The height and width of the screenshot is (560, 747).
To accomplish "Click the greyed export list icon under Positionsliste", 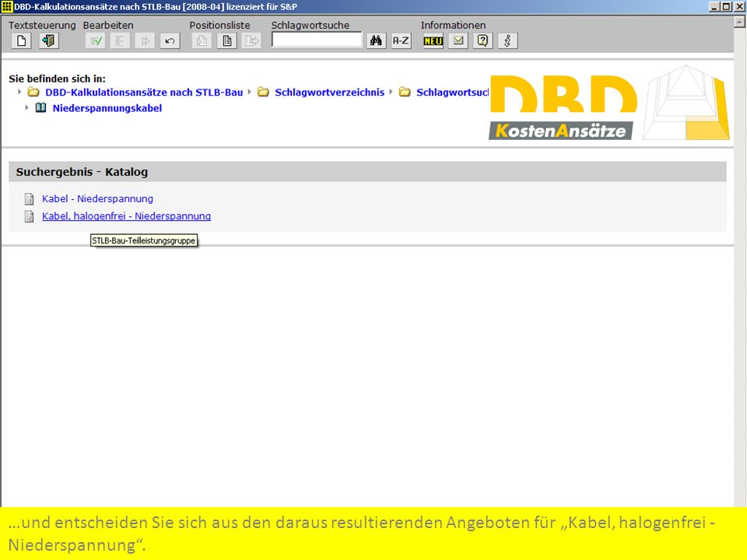I will [251, 41].
